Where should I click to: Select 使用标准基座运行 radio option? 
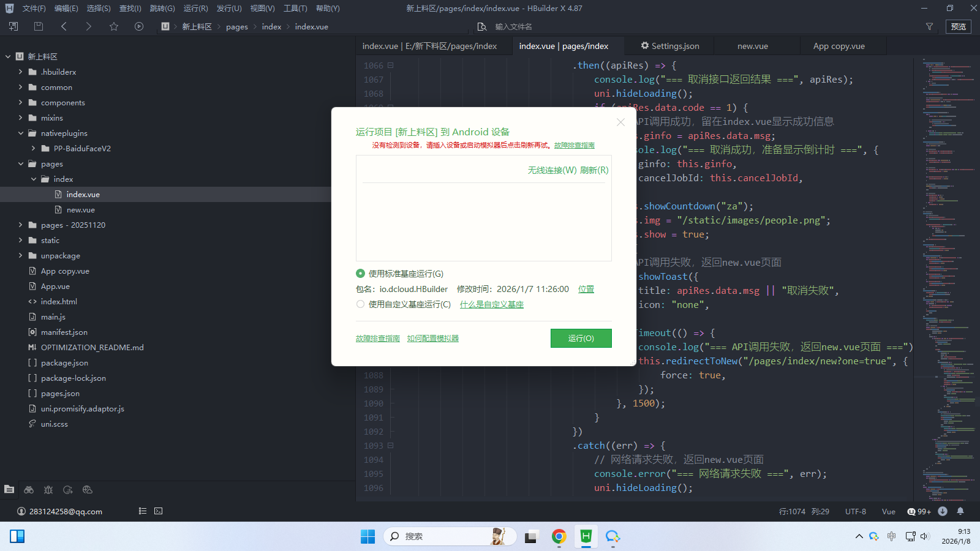[x=361, y=274]
